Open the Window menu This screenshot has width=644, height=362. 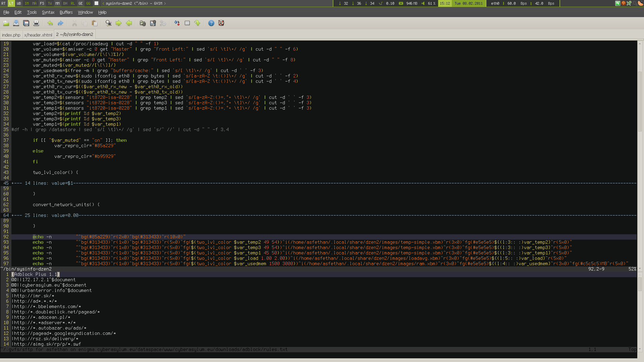[85, 12]
